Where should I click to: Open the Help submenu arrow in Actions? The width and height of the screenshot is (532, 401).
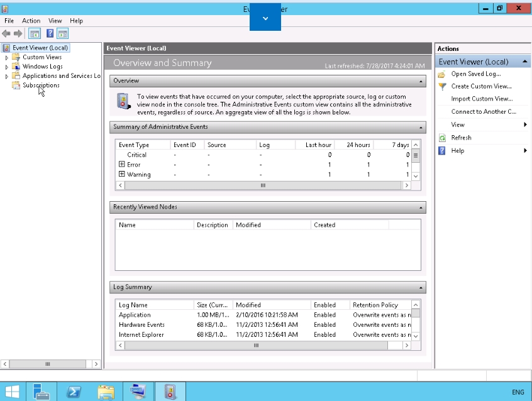[525, 150]
